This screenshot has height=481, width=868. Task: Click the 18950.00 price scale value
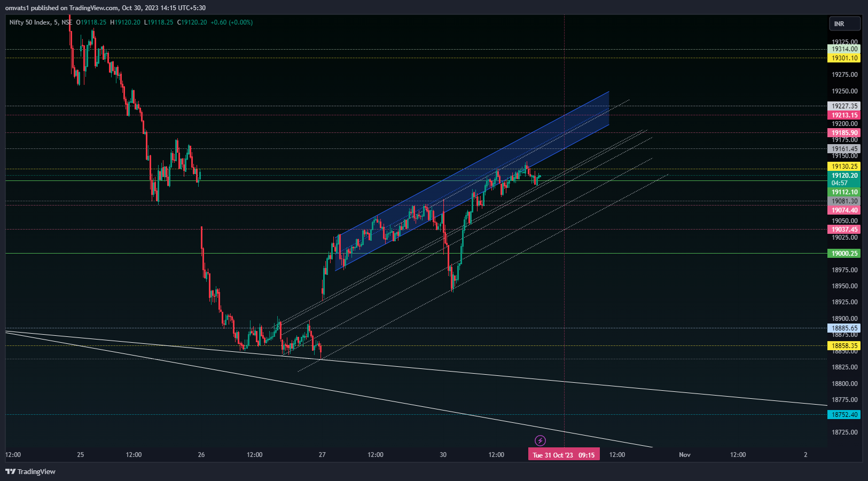(x=844, y=286)
